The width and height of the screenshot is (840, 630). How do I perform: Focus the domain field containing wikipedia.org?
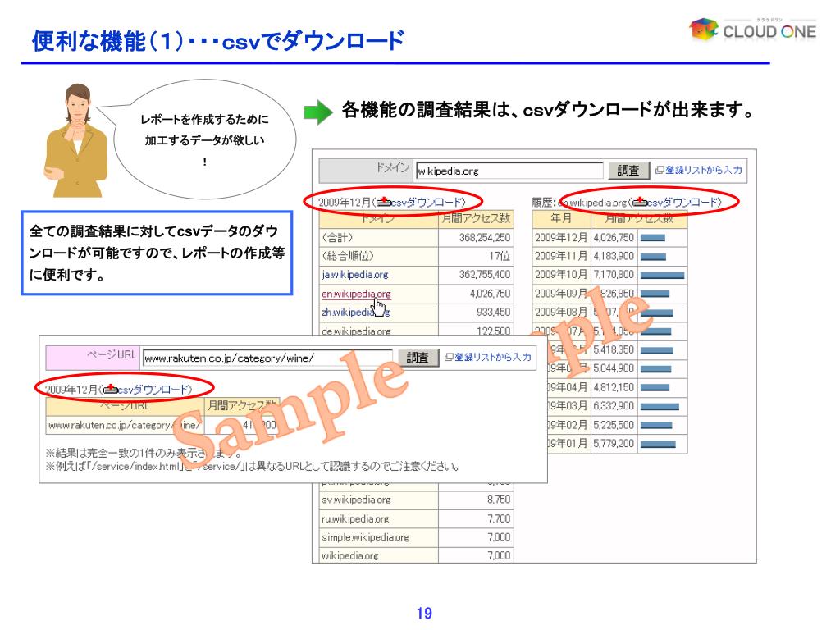point(509,171)
